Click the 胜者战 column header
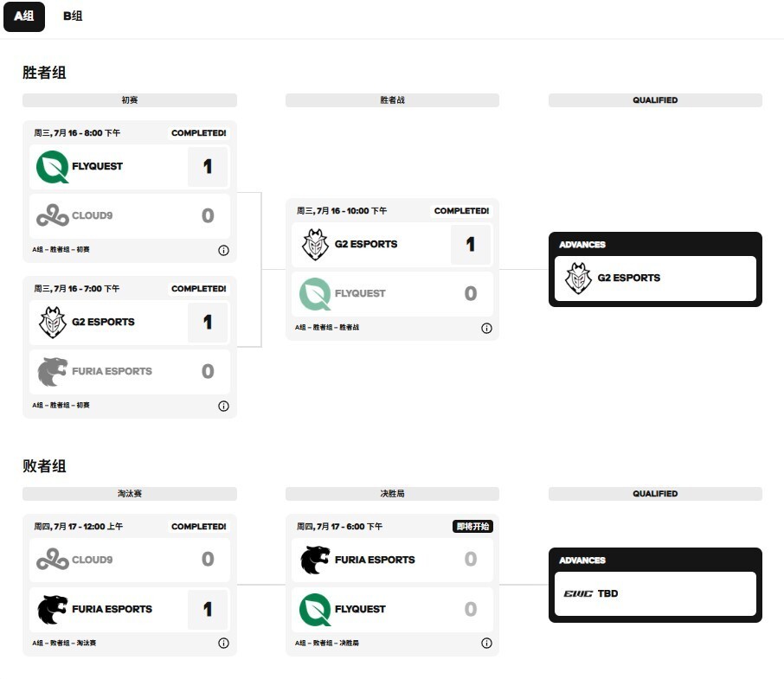 coord(392,100)
